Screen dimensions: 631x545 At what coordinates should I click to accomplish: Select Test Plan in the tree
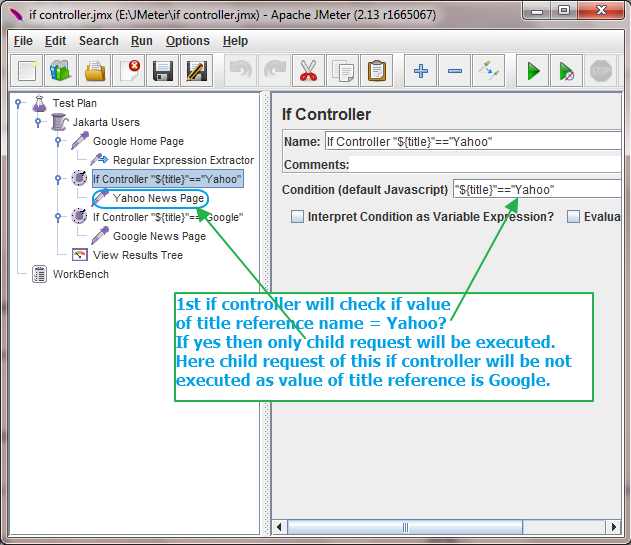point(74,103)
